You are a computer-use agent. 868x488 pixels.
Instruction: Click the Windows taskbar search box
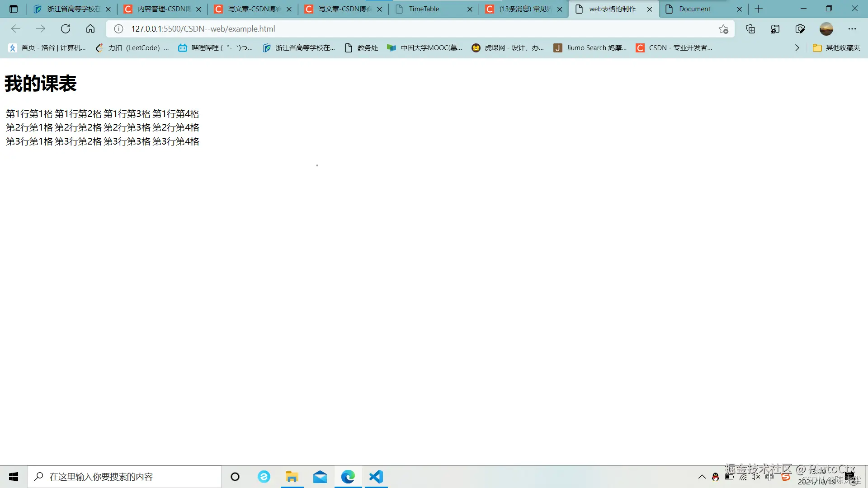[x=124, y=477]
